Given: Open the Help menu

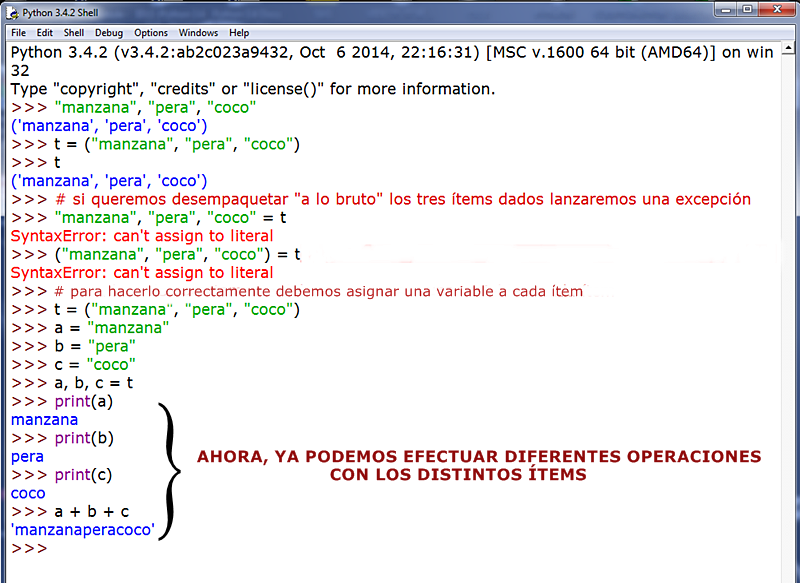Looking at the screenshot, I should (239, 32).
